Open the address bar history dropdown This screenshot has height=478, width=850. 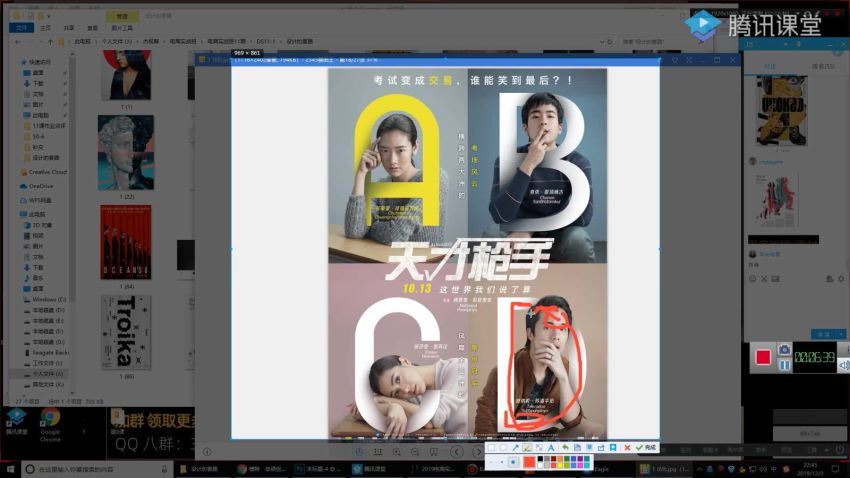point(602,42)
